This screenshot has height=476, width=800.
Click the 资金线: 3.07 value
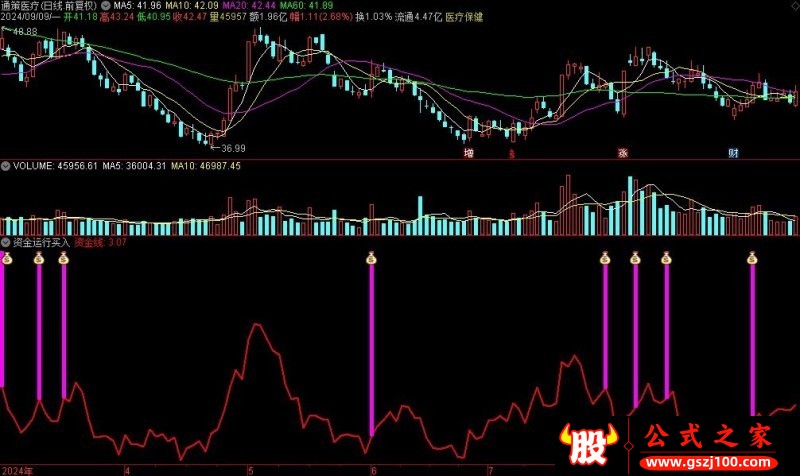coord(100,242)
